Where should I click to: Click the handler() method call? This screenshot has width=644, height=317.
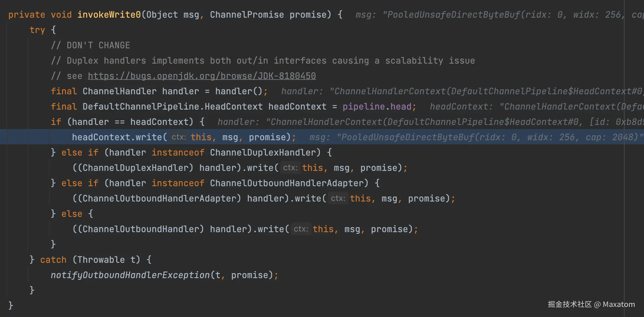coord(239,91)
